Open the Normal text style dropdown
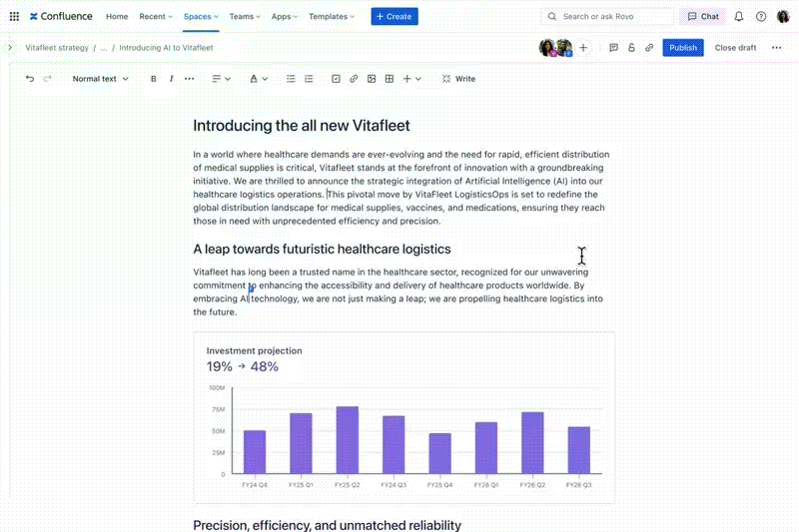This screenshot has height=532, width=799. [x=100, y=79]
